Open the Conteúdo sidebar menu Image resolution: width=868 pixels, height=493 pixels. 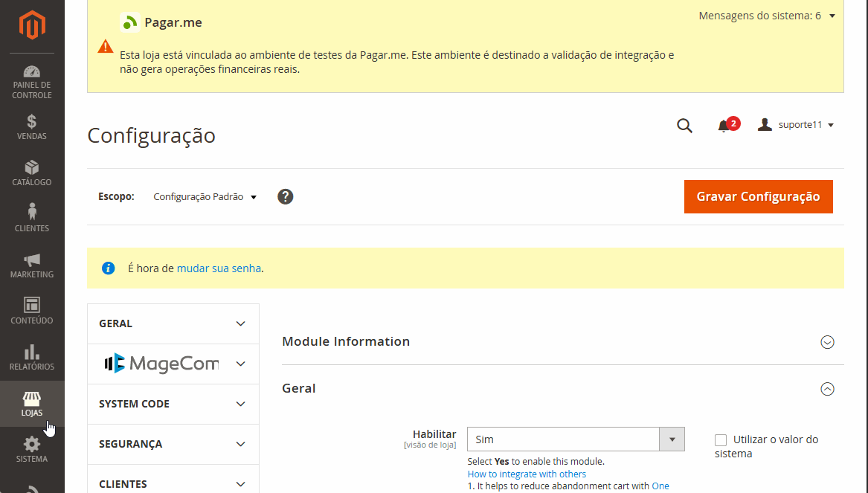32,312
